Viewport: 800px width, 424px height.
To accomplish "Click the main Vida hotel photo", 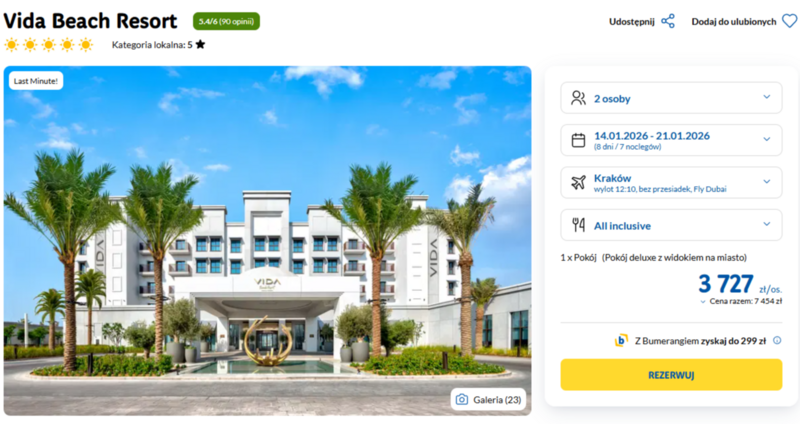I will click(x=267, y=240).
